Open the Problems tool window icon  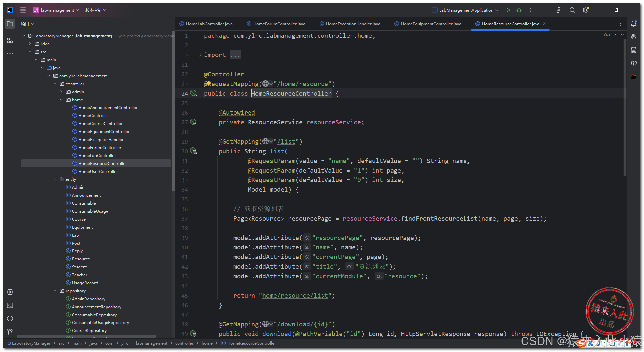click(10, 318)
